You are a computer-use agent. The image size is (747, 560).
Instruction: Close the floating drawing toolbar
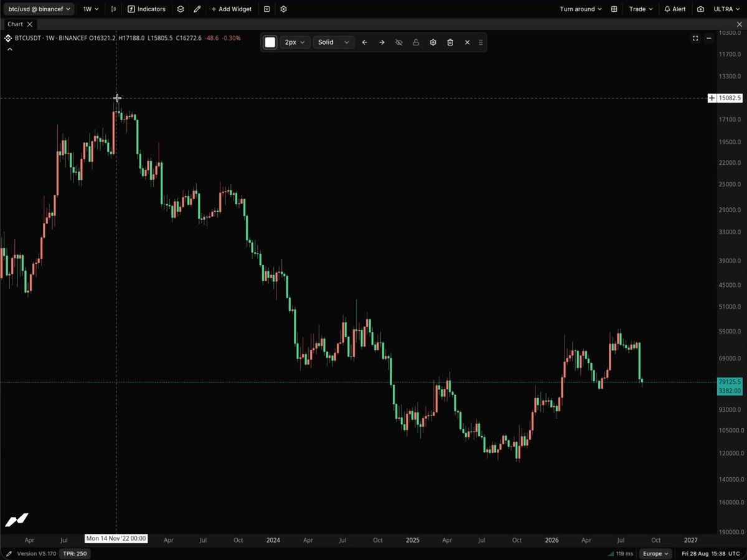pos(467,42)
